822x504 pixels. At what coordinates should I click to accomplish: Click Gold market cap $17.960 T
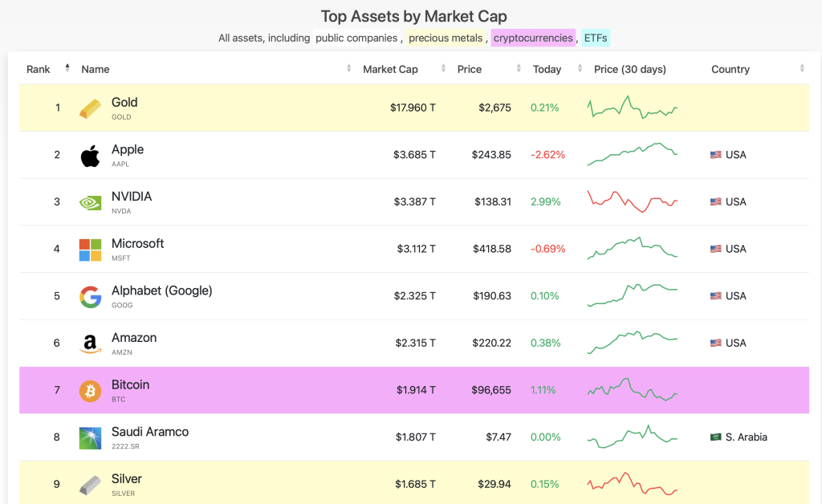pyautogui.click(x=413, y=108)
